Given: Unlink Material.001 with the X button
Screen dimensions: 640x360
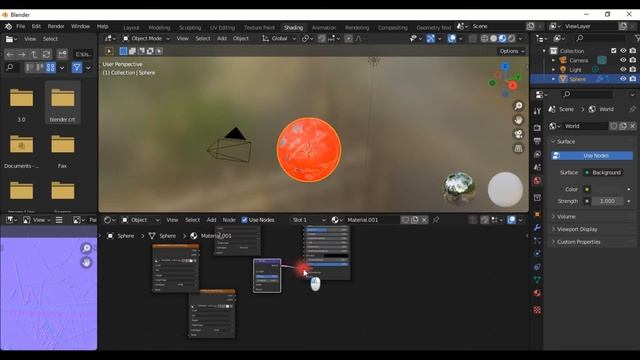Looking at the screenshot, I should pos(424,220).
